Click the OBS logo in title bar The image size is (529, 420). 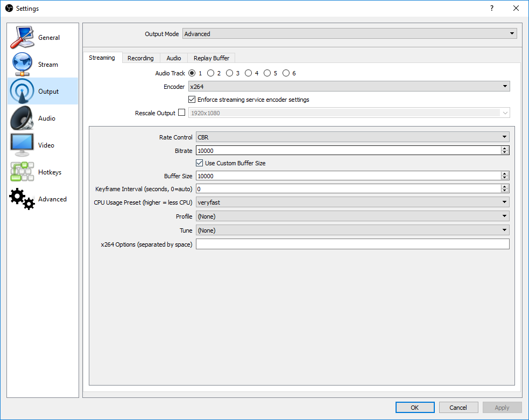[9, 8]
